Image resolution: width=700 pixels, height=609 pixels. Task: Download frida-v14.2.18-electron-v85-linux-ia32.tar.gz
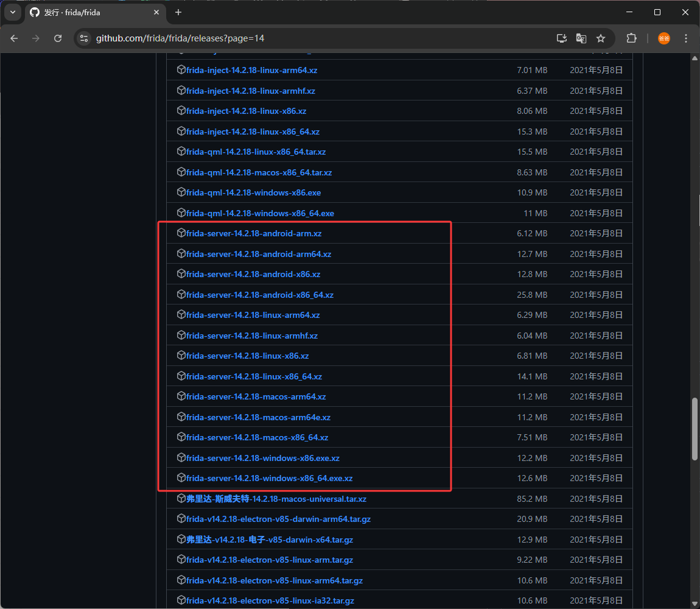(x=270, y=601)
